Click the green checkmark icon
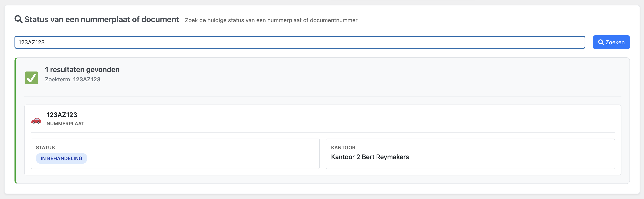This screenshot has width=644, height=199. [31, 78]
